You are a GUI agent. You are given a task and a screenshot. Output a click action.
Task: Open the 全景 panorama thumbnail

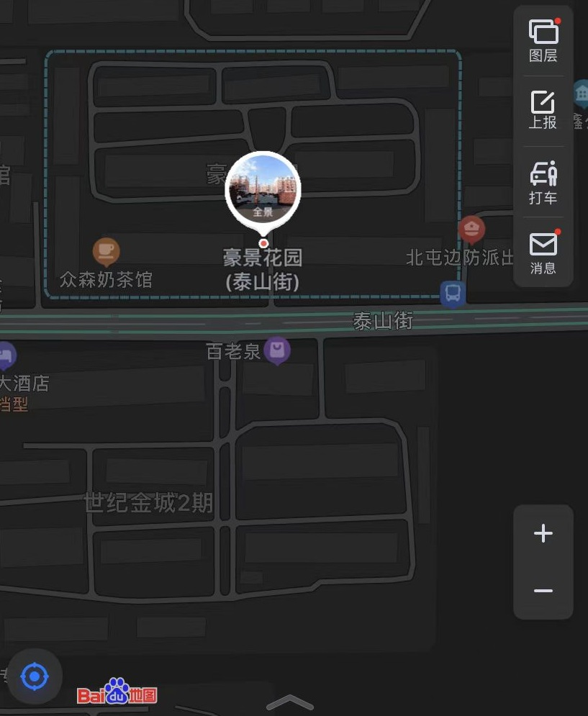click(x=263, y=191)
